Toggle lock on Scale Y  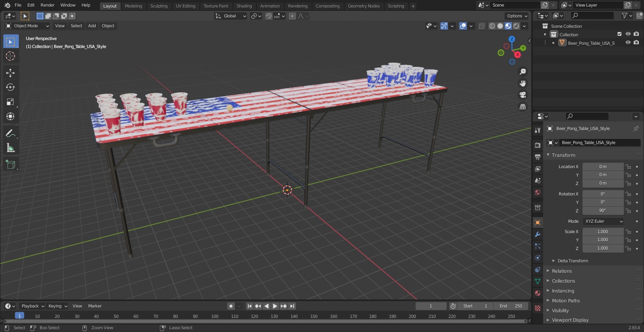coord(628,240)
